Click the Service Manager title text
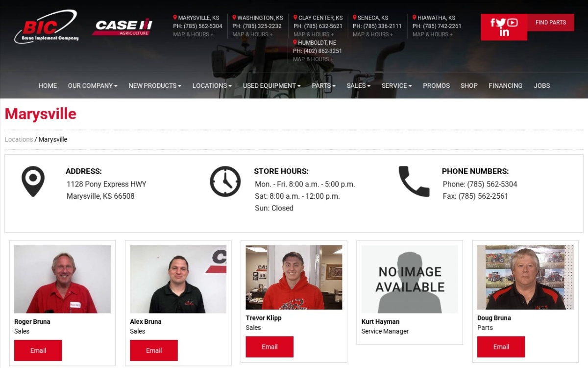588x368 pixels. pyautogui.click(x=385, y=331)
